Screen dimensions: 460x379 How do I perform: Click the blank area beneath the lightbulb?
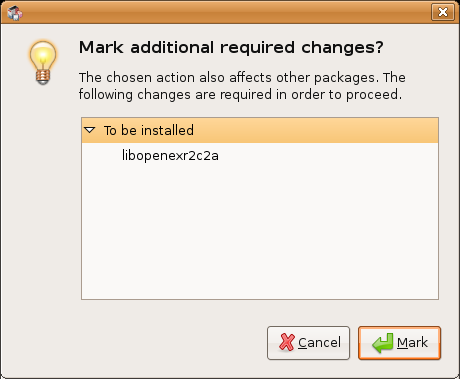(42, 200)
